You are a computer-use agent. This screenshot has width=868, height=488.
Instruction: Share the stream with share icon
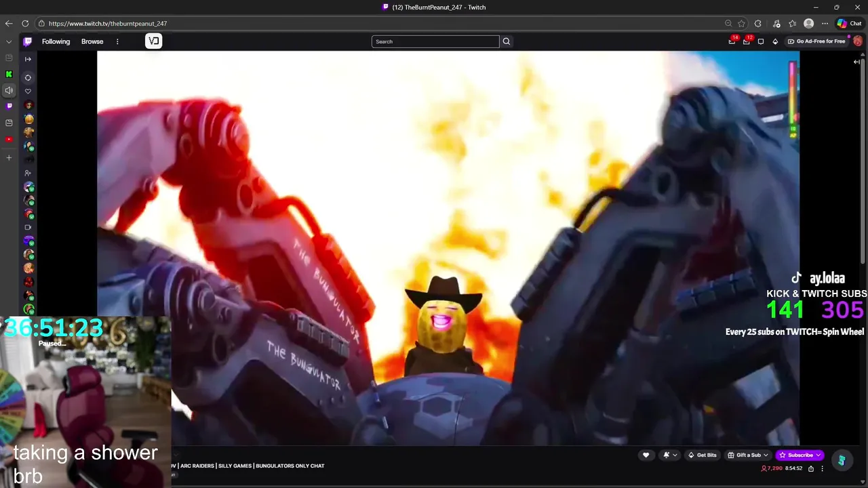point(811,468)
